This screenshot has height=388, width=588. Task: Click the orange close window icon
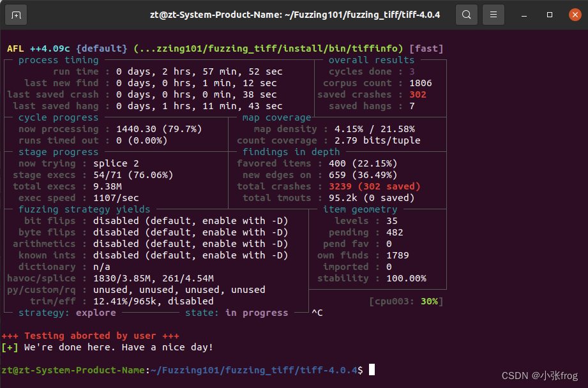tap(573, 15)
